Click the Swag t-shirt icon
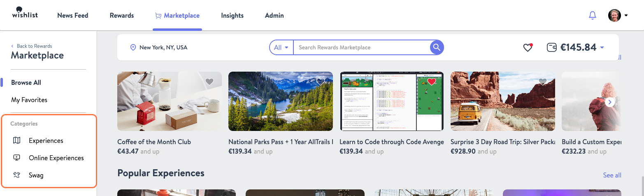Image resolution: width=644 pixels, height=196 pixels. click(16, 175)
